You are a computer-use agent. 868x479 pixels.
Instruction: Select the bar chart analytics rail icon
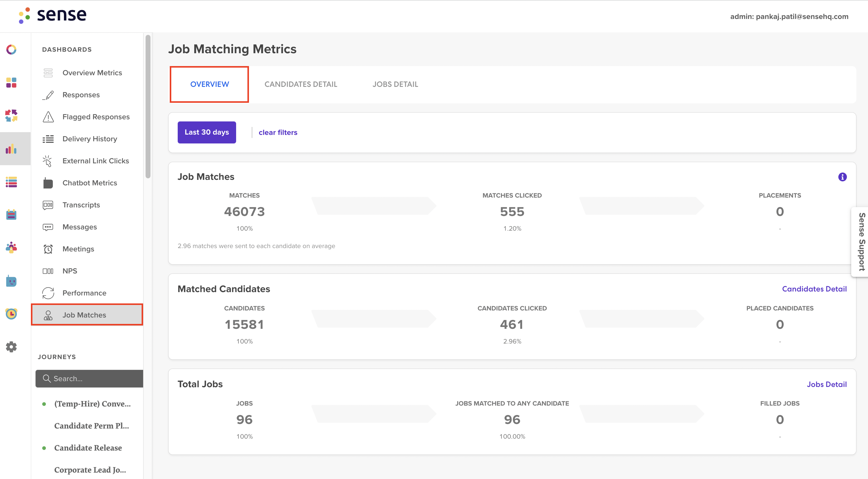11,149
